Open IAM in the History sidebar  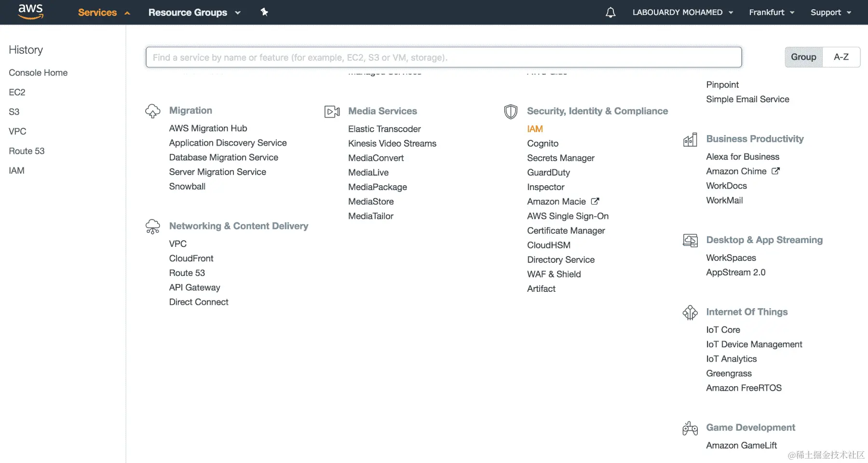coord(16,171)
